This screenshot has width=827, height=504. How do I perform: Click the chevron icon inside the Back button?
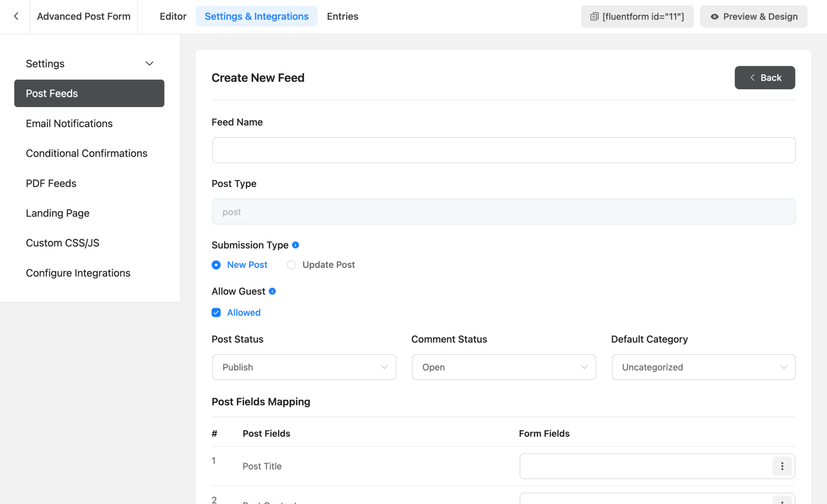[752, 78]
